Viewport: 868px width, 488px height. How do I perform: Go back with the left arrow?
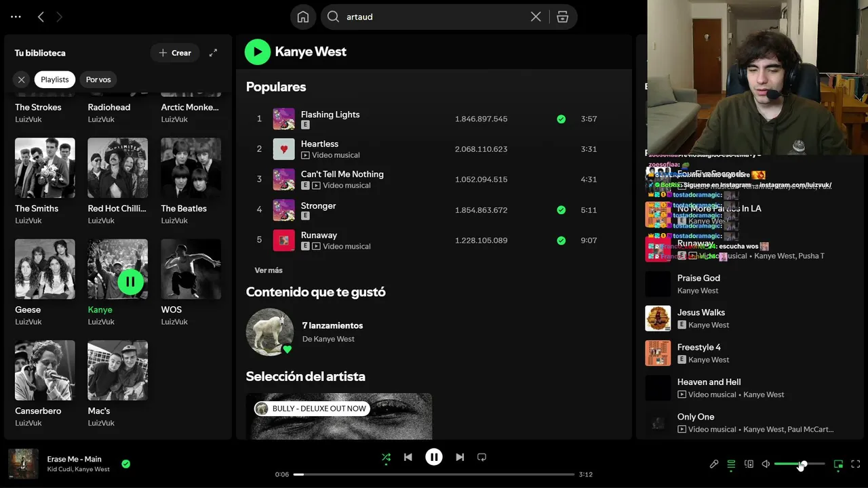41,17
